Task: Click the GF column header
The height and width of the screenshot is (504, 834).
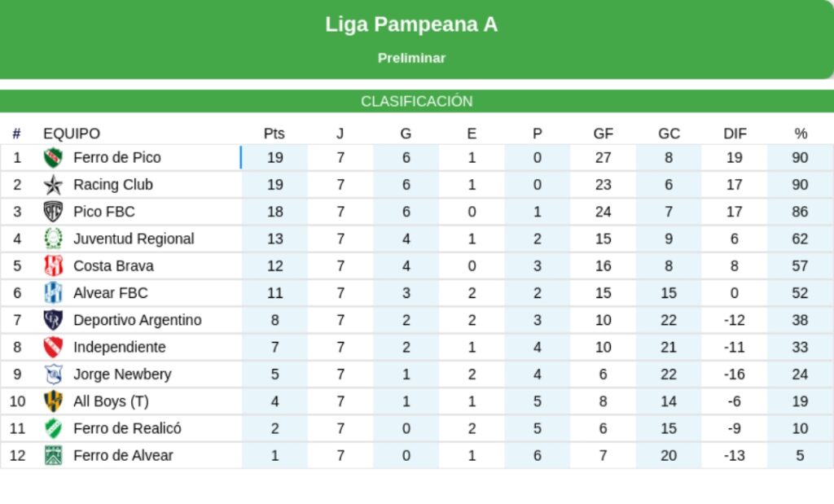Action: 603,134
